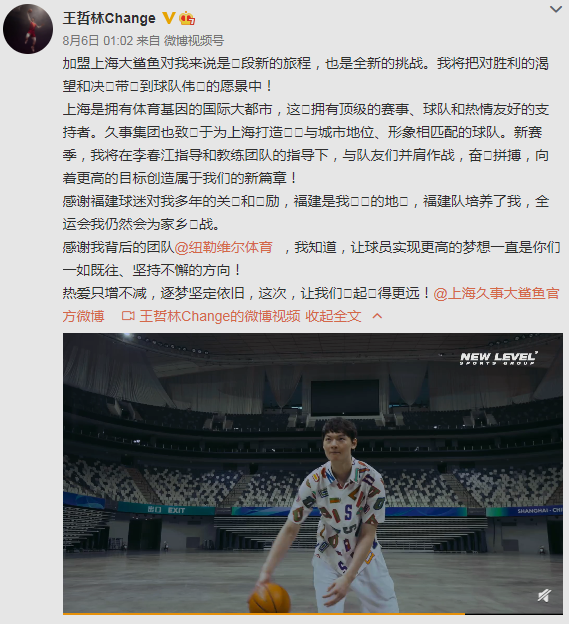Open the 王哲林Change username link
The image size is (569, 624).
(109, 18)
